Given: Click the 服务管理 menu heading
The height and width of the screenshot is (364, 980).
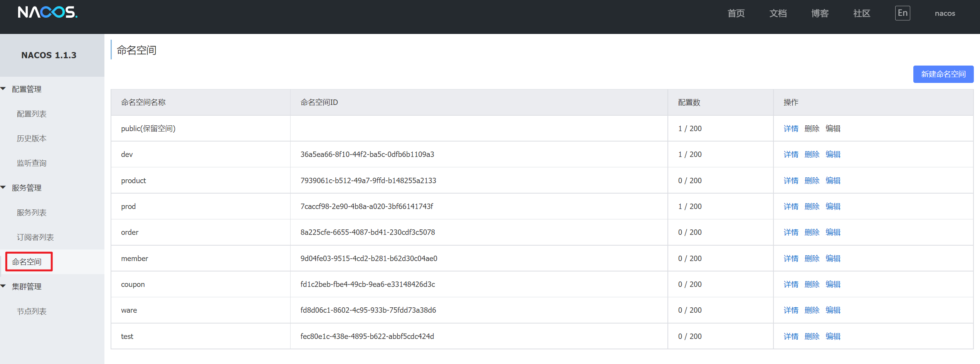Looking at the screenshot, I should 27,188.
